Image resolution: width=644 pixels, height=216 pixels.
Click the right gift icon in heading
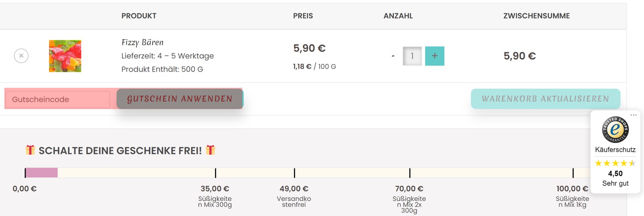[211, 150]
